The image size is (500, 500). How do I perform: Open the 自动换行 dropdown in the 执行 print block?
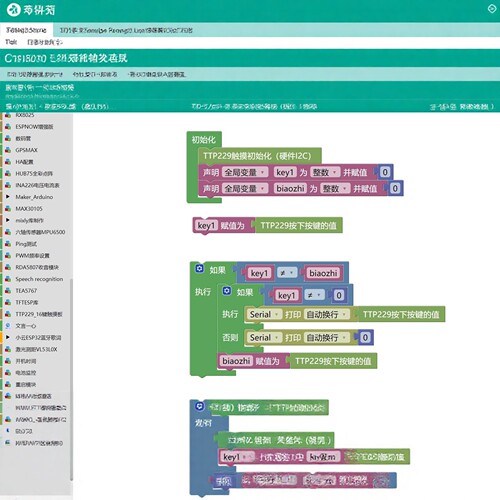pyautogui.click(x=327, y=314)
